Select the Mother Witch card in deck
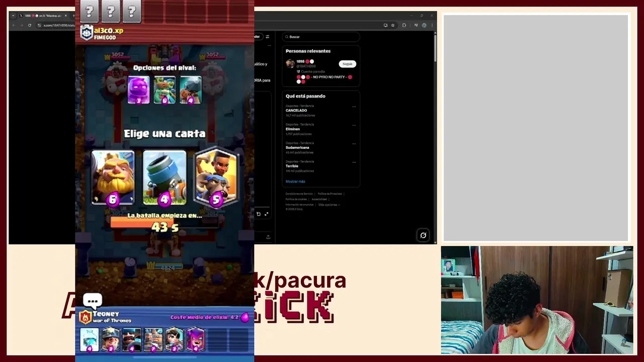 tap(195, 339)
